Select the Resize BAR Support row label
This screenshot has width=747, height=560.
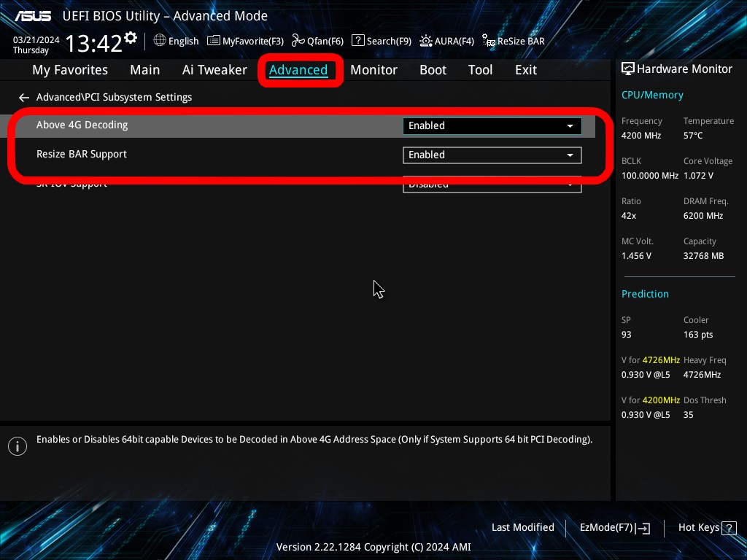82,155
